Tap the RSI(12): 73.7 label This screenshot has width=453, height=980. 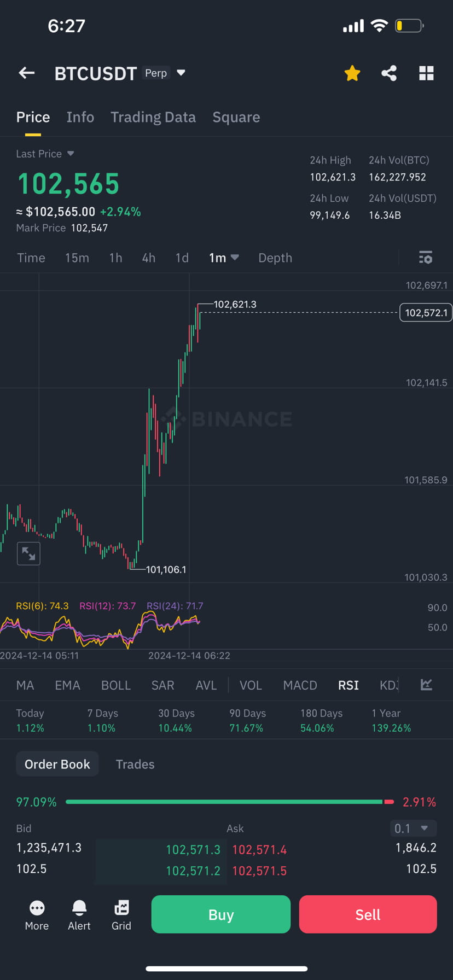(107, 605)
